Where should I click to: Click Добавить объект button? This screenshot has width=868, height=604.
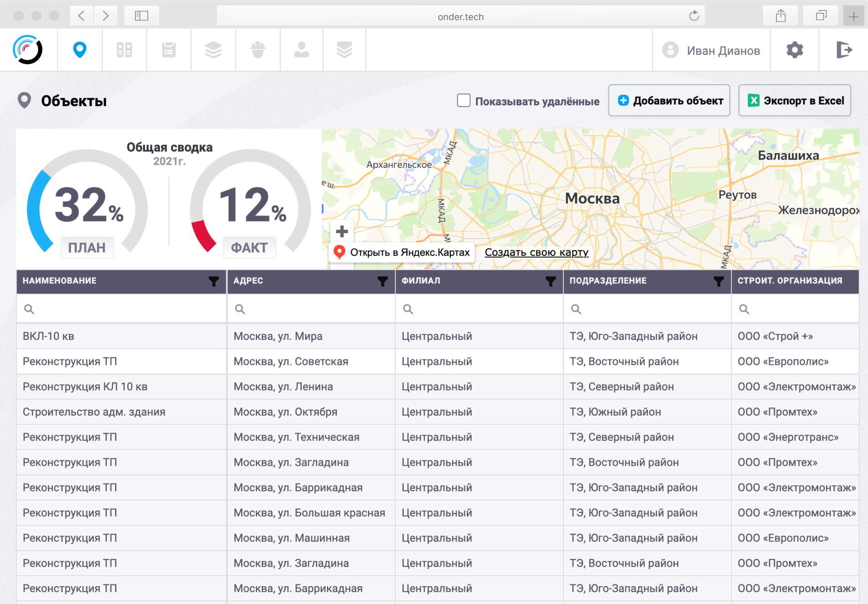(669, 100)
